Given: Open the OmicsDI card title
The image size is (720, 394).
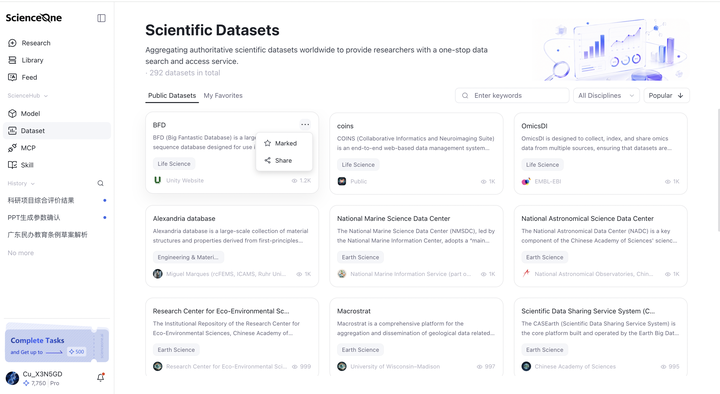Looking at the screenshot, I should tap(534, 126).
